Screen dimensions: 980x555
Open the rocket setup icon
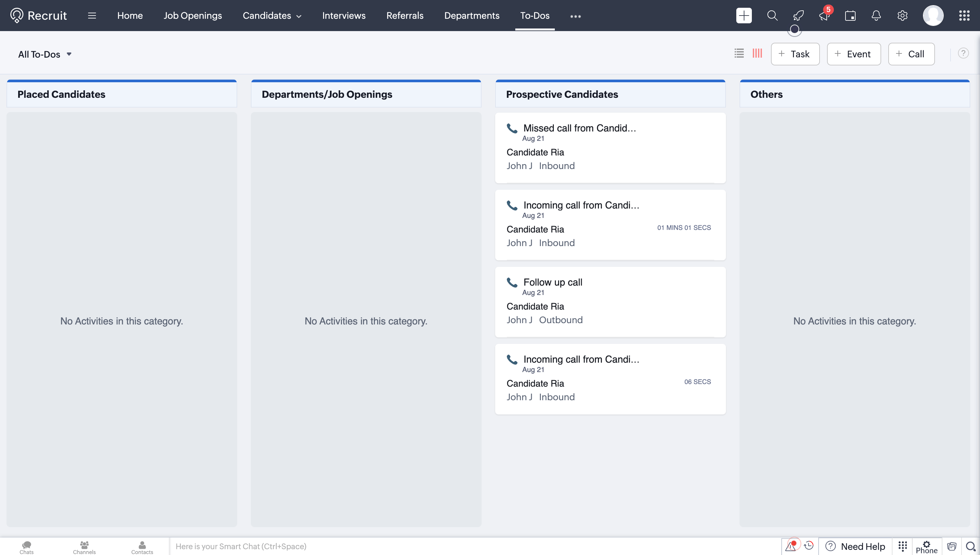[798, 16]
